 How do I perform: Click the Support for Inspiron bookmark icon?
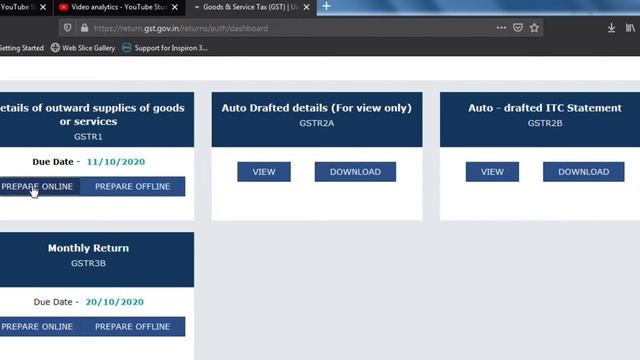click(127, 48)
